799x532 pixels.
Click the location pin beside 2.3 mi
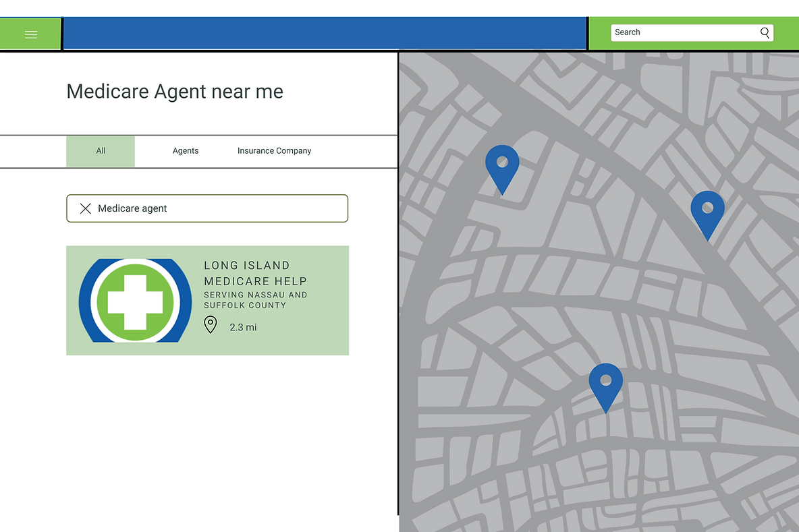pyautogui.click(x=211, y=324)
